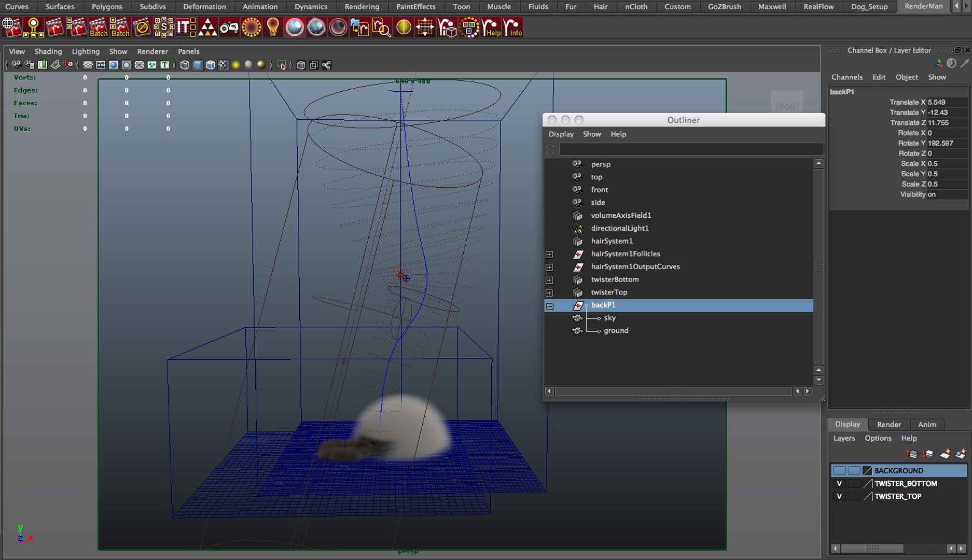Select Rotate Y attribute label

pyautogui.click(x=911, y=143)
